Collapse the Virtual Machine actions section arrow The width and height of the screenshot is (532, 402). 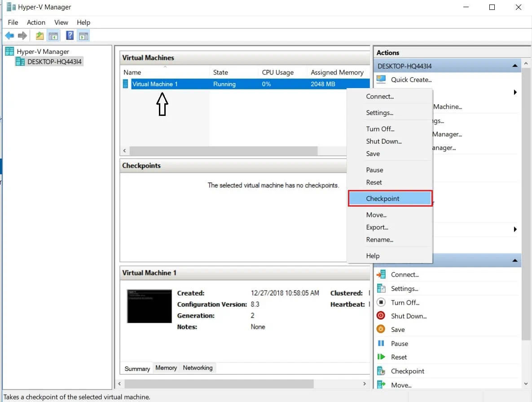[x=514, y=261]
